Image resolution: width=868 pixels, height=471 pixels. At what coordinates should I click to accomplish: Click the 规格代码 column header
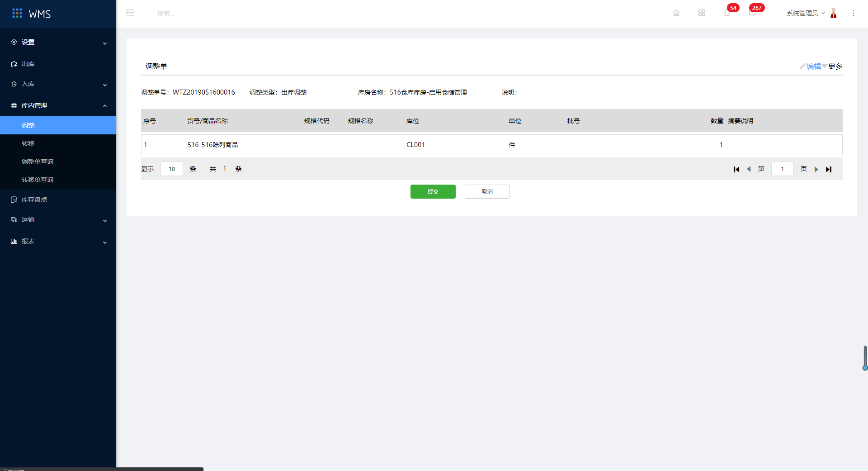click(317, 121)
